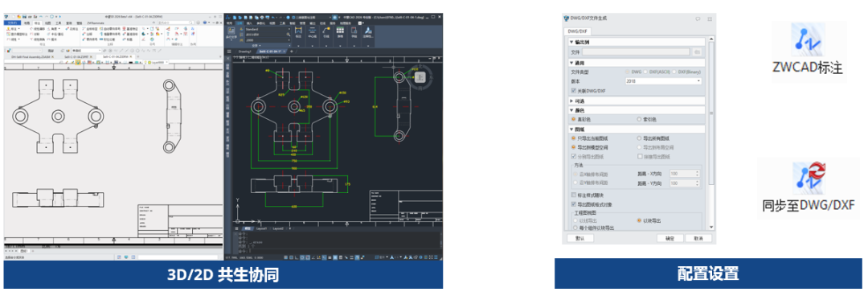Select the 索引色 radio button
This screenshot has width=868, height=296.
point(640,119)
